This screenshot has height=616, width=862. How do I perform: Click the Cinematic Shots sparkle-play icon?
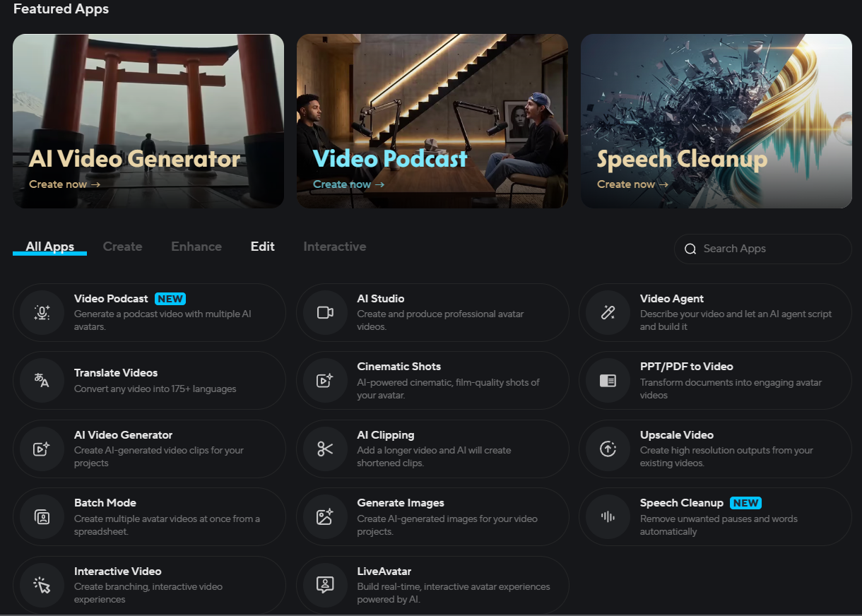tap(325, 381)
